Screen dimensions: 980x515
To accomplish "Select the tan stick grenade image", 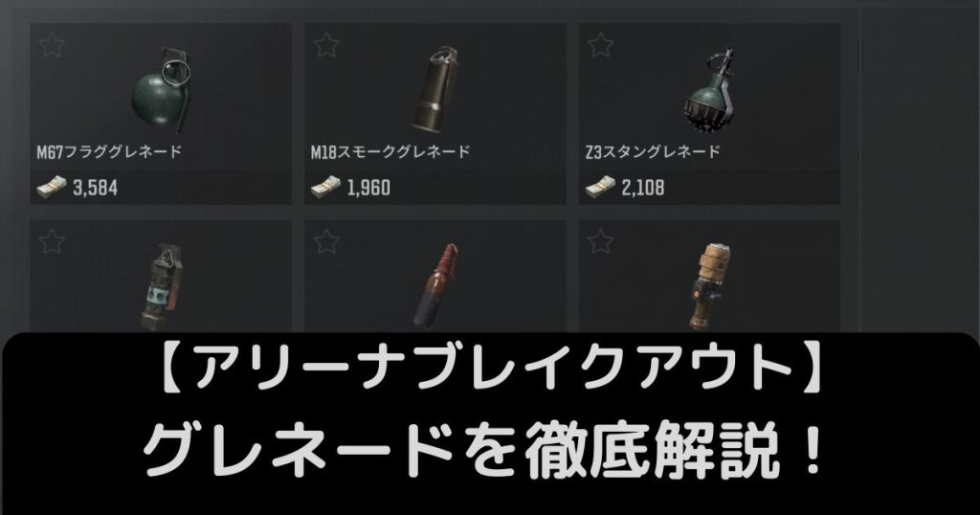I will 710,287.
